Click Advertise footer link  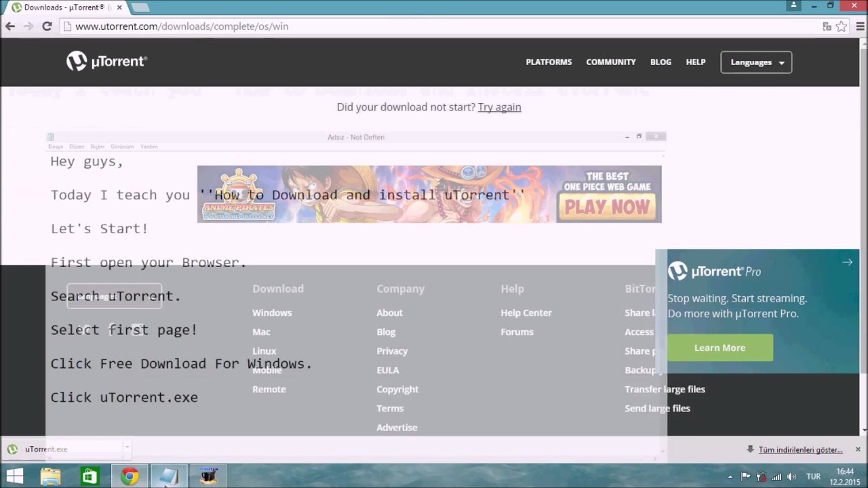(397, 427)
